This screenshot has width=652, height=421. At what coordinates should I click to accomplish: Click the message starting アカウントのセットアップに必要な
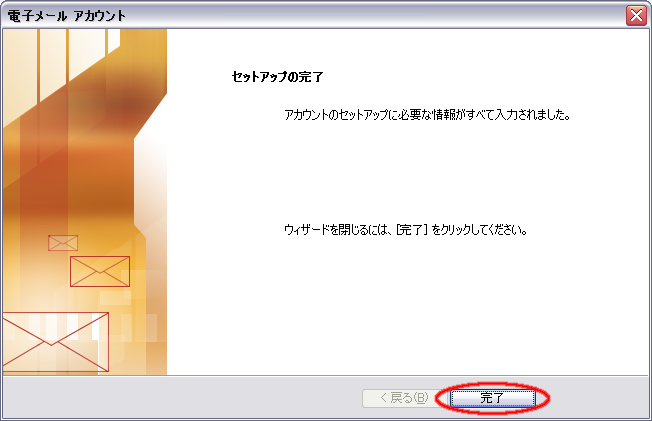(380, 115)
